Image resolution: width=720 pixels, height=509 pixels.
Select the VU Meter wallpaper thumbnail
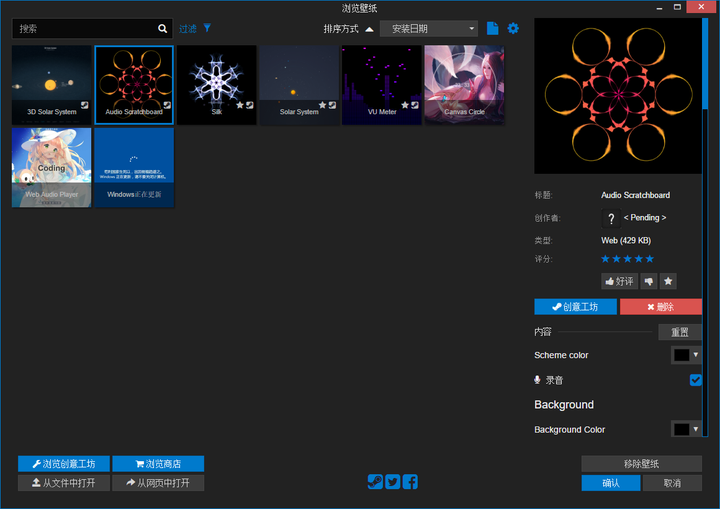click(382, 85)
